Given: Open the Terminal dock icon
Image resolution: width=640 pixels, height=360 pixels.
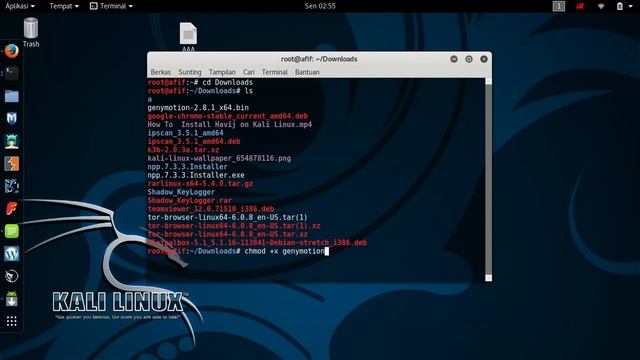Looking at the screenshot, I should pyautogui.click(x=11, y=73).
